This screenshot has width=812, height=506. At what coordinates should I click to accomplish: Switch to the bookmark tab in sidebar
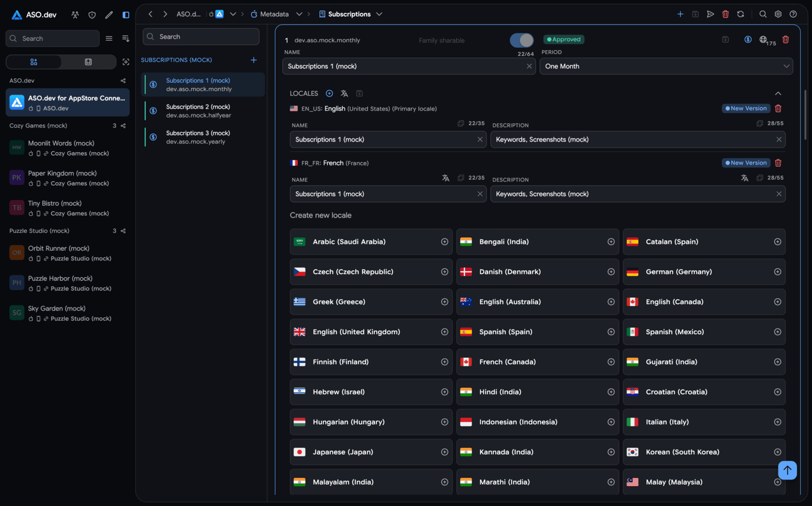coord(89,62)
